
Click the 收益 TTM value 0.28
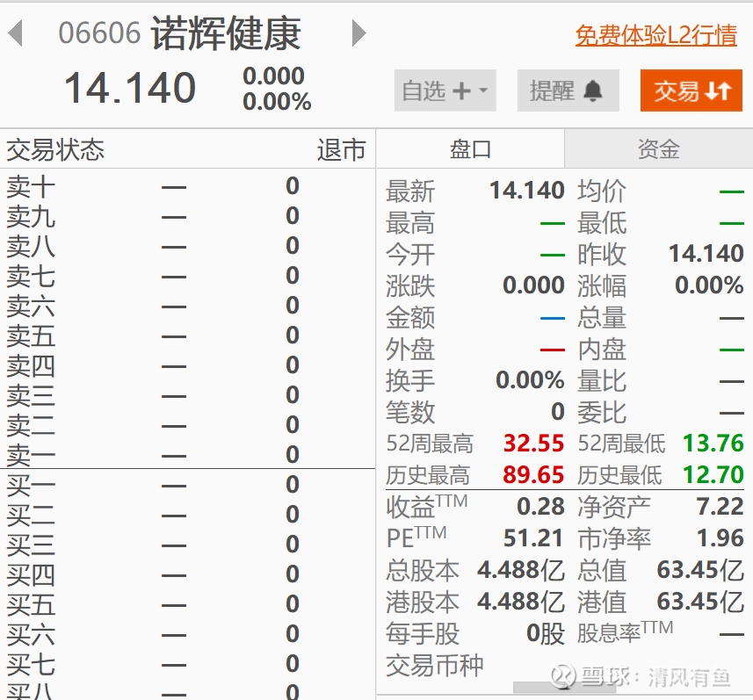pos(540,507)
